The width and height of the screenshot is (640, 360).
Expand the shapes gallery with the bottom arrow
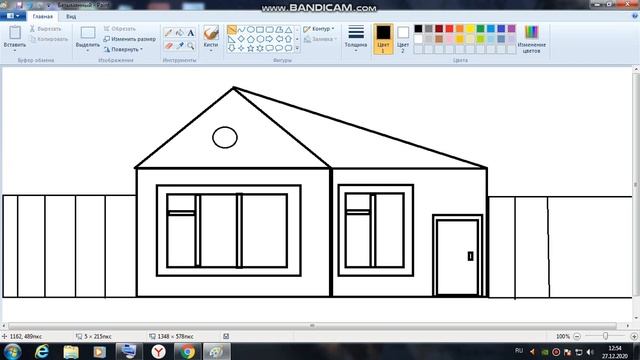tap(297, 49)
